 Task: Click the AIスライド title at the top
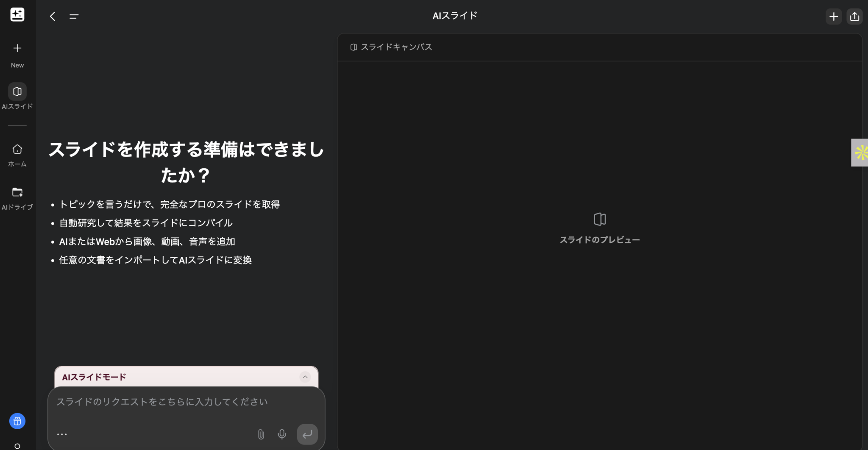pos(454,15)
